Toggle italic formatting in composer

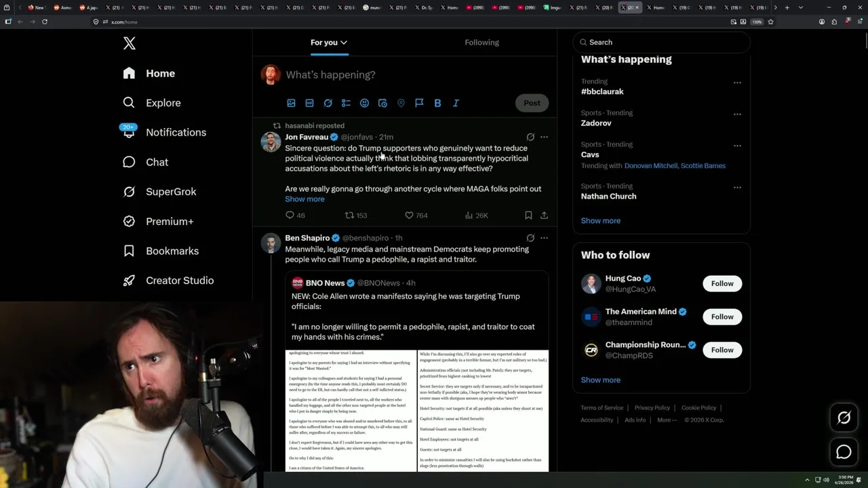click(x=456, y=103)
